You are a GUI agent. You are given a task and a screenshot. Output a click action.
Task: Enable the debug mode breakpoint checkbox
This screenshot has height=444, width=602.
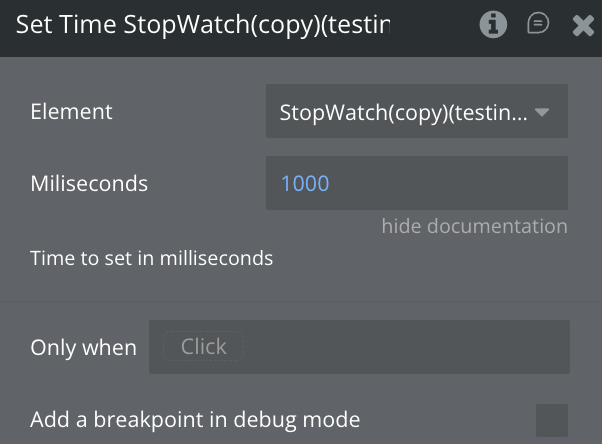click(552, 420)
